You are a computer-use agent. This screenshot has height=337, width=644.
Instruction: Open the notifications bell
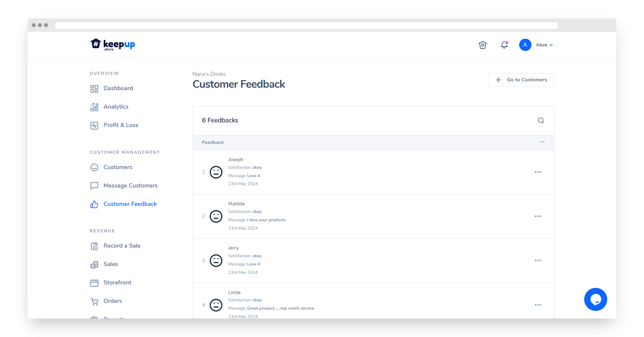pos(504,45)
